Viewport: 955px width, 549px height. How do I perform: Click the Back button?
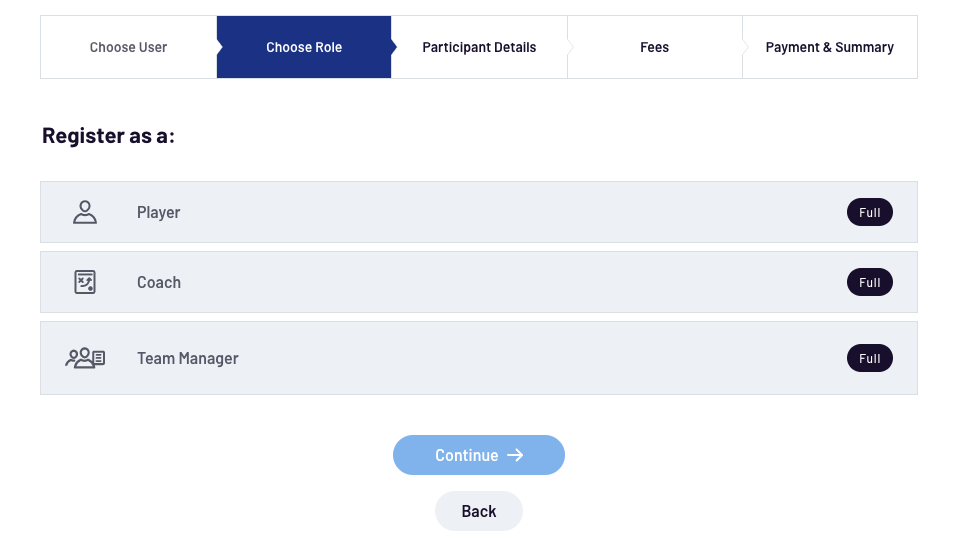point(479,511)
